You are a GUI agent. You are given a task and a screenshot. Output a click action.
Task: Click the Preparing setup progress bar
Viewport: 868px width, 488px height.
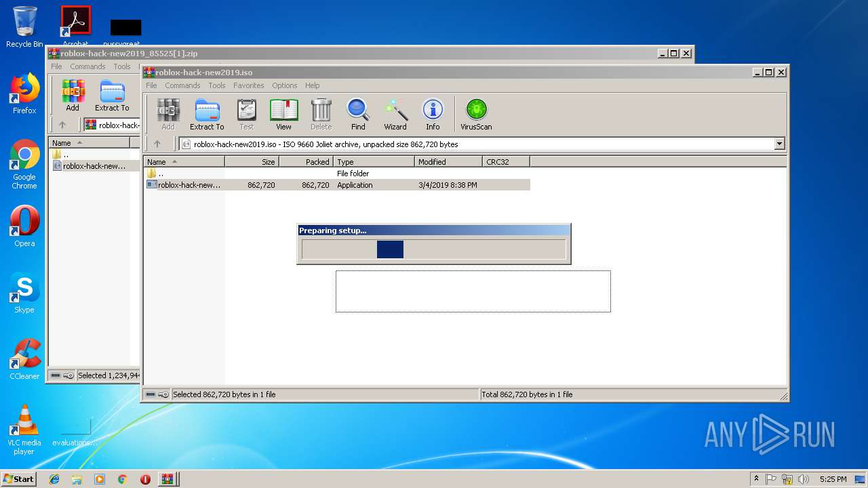coord(433,249)
